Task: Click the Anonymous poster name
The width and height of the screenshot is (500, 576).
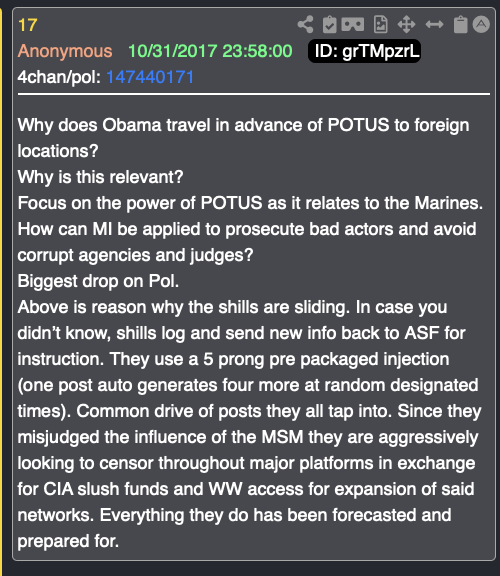Action: pos(65,51)
